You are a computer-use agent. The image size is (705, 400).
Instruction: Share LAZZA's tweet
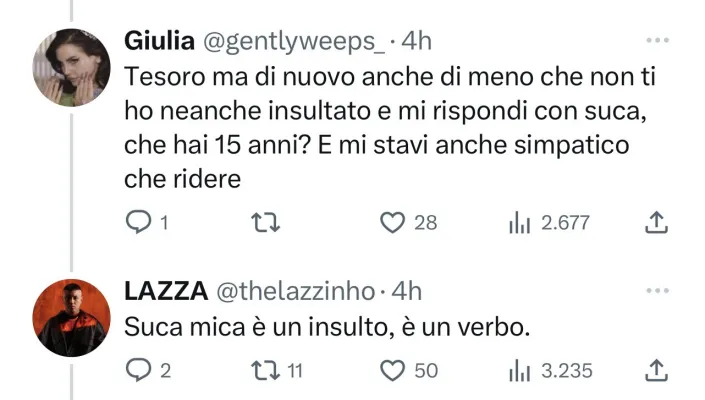657,371
